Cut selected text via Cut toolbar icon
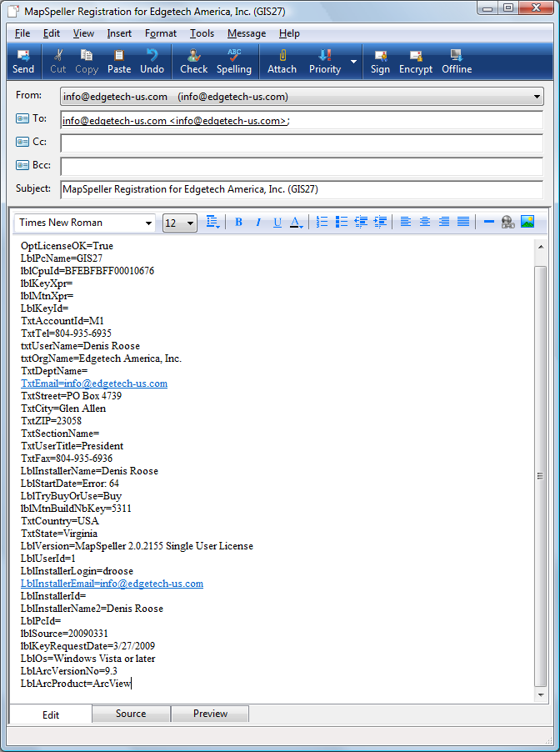This screenshot has width=560, height=752. pos(58,62)
